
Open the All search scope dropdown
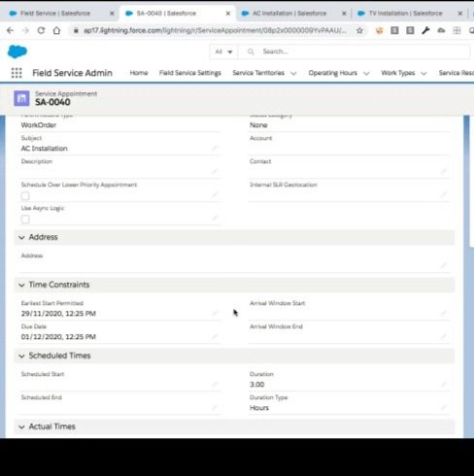pyautogui.click(x=223, y=51)
